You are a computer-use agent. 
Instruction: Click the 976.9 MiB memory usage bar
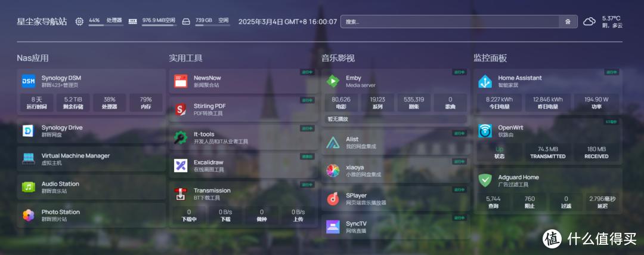(159, 25)
